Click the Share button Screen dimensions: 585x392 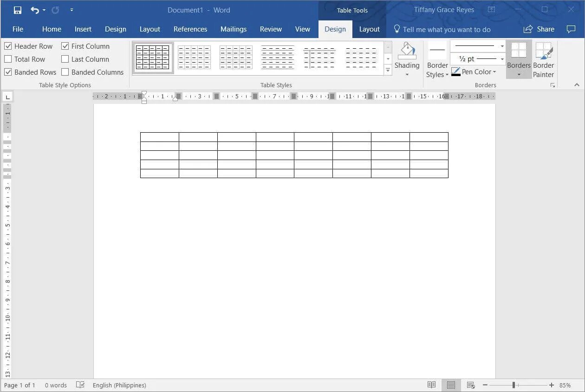coord(539,29)
